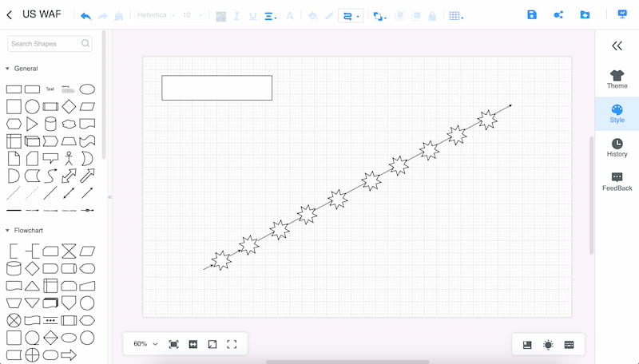Screen dimensions: 639x364
Task: Click the actual size zoom icon
Action: click(212, 345)
